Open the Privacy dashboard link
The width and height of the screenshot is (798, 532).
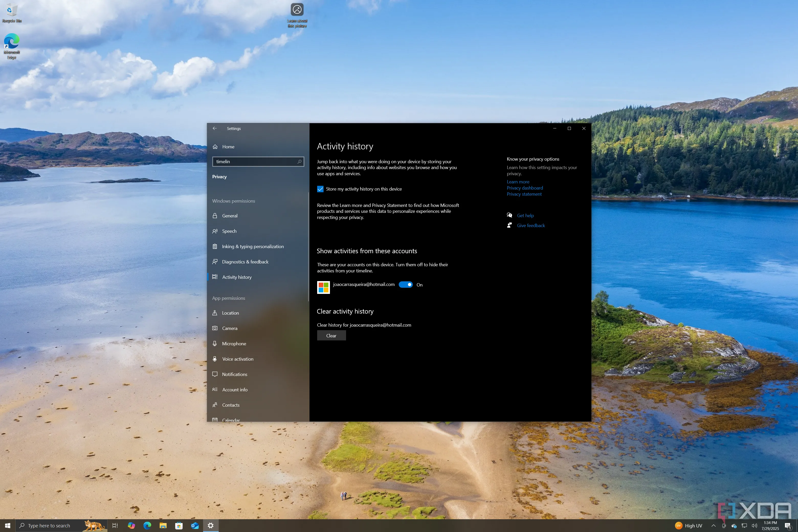tap(525, 188)
